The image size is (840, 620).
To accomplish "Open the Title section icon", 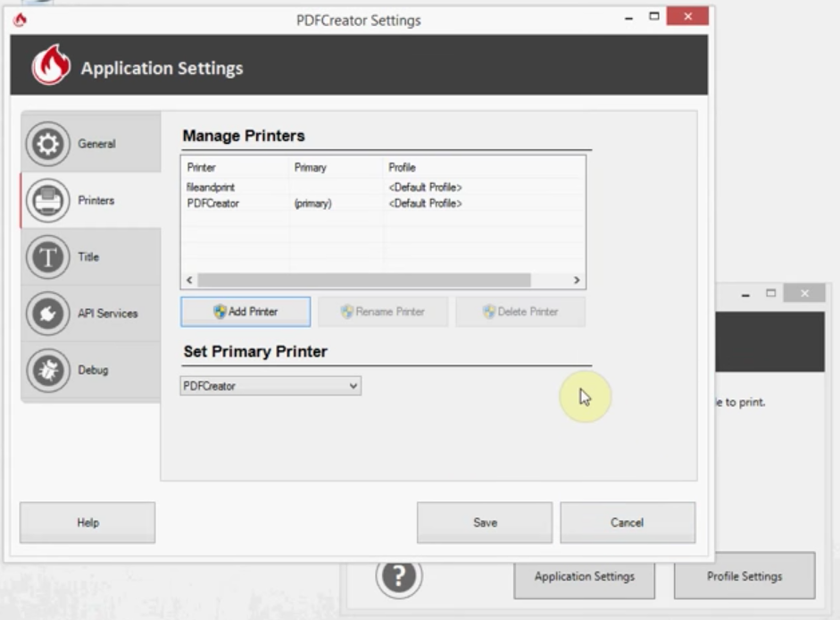I will tap(47, 257).
